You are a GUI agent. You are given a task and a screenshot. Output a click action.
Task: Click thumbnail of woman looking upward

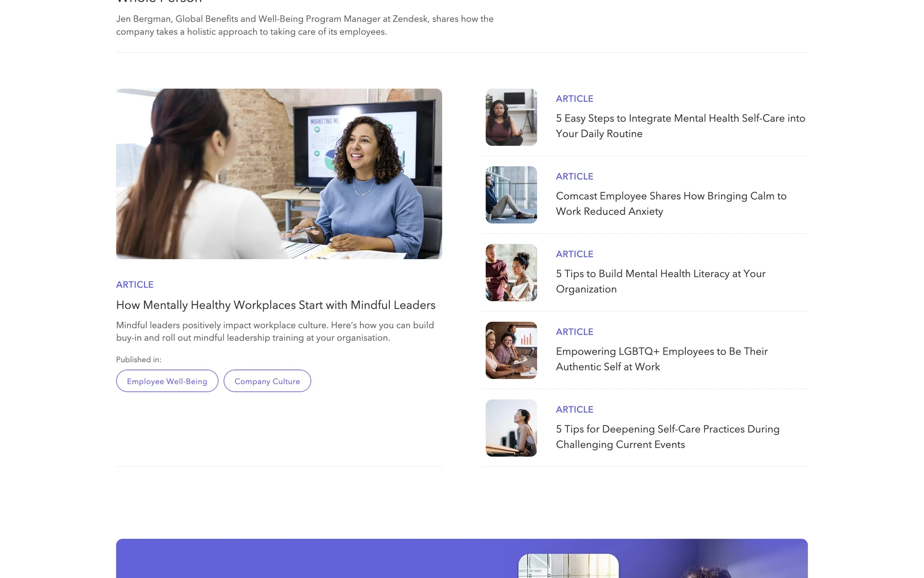pos(511,428)
